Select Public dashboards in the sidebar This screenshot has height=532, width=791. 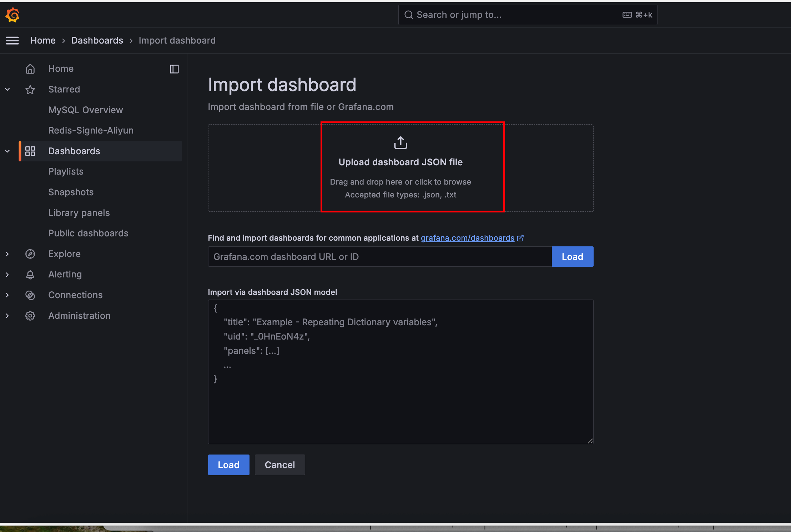tap(88, 233)
